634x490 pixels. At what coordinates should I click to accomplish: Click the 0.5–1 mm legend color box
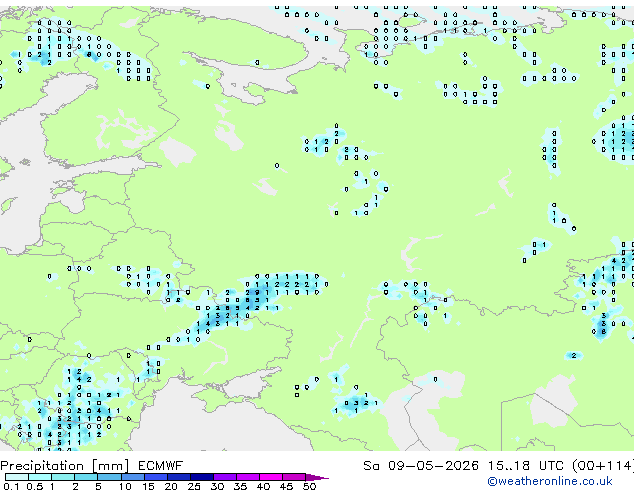40,477
